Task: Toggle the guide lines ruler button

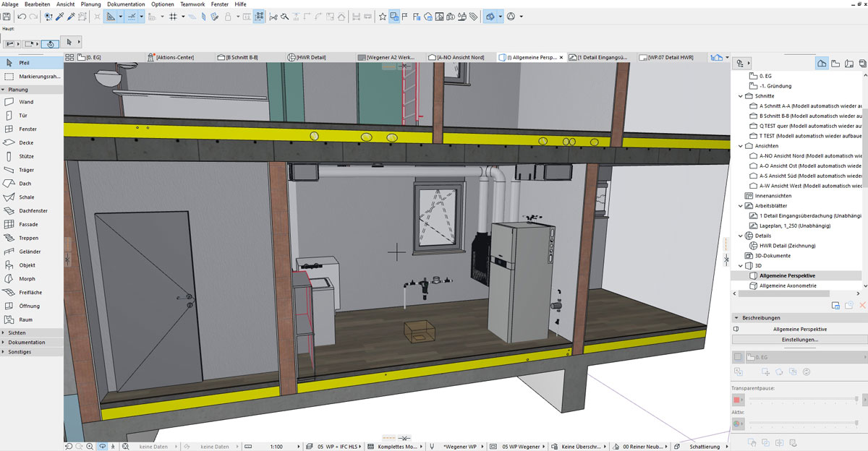Action: point(111,16)
